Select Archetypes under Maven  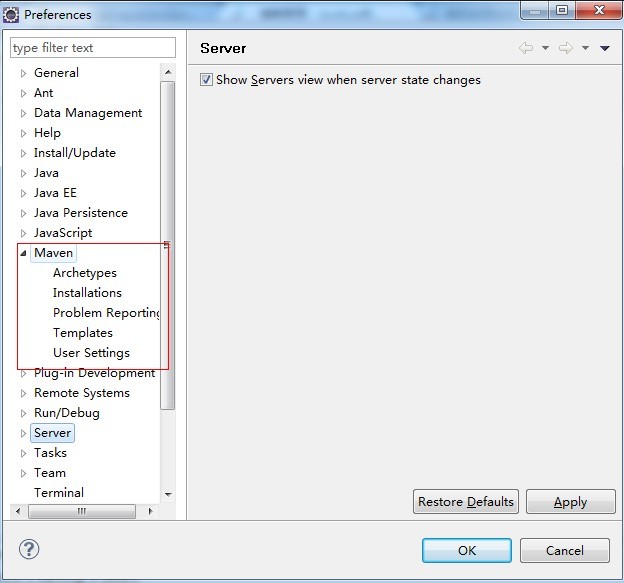point(85,273)
